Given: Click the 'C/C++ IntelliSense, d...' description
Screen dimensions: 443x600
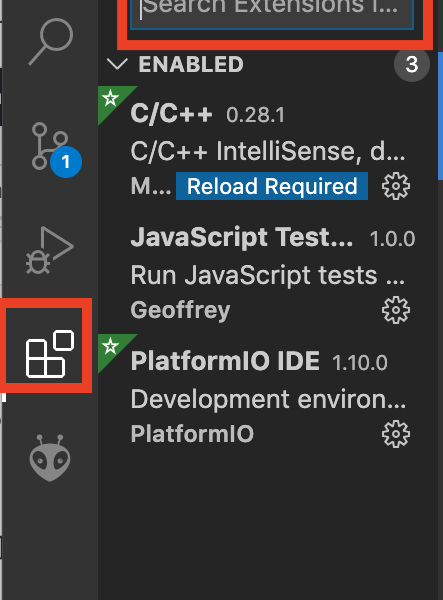Looking at the screenshot, I should pos(268,151).
